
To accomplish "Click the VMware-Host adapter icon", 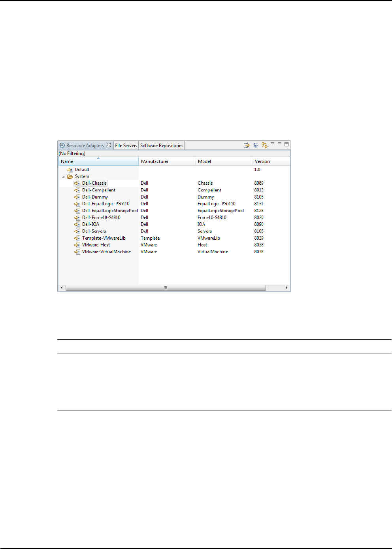I will [x=77, y=245].
